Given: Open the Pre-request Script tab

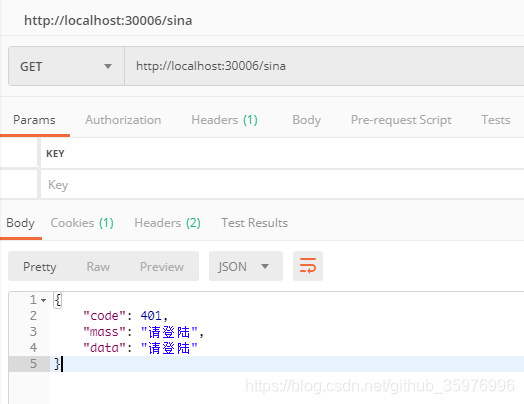Looking at the screenshot, I should point(401,120).
